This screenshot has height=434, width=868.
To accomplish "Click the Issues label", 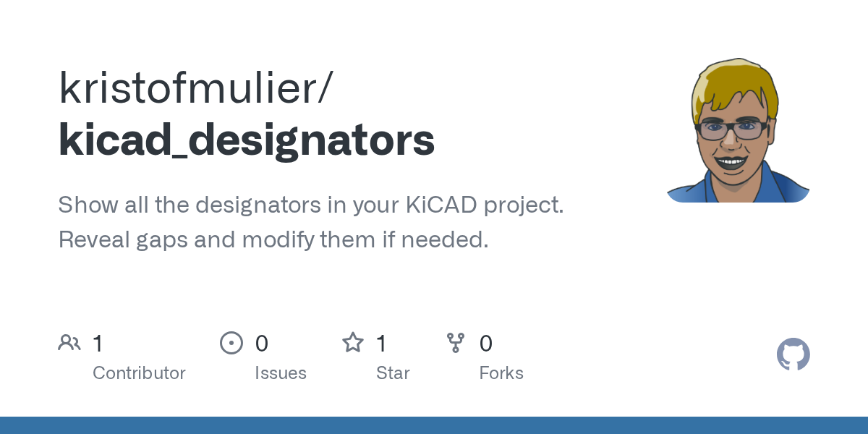I will [x=281, y=373].
